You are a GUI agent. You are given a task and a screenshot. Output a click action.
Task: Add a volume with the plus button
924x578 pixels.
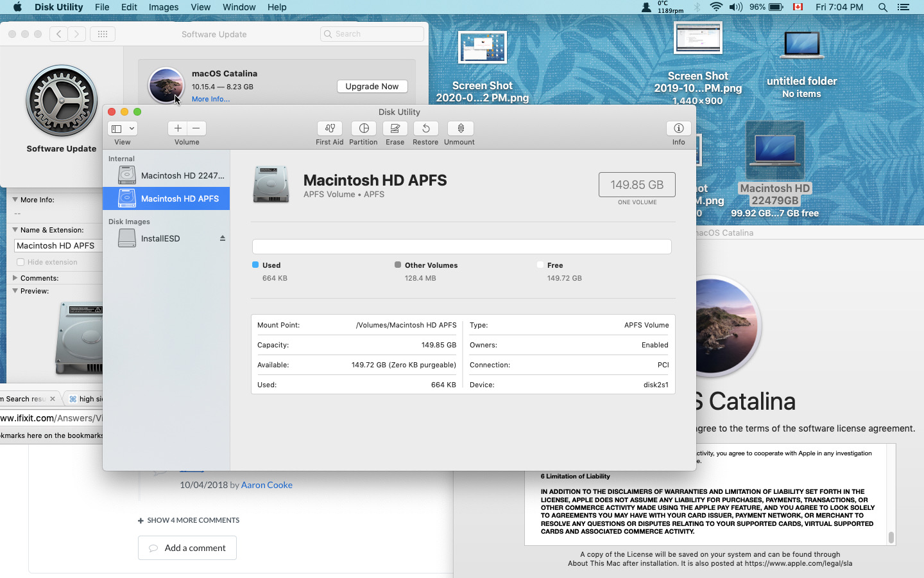click(x=178, y=128)
